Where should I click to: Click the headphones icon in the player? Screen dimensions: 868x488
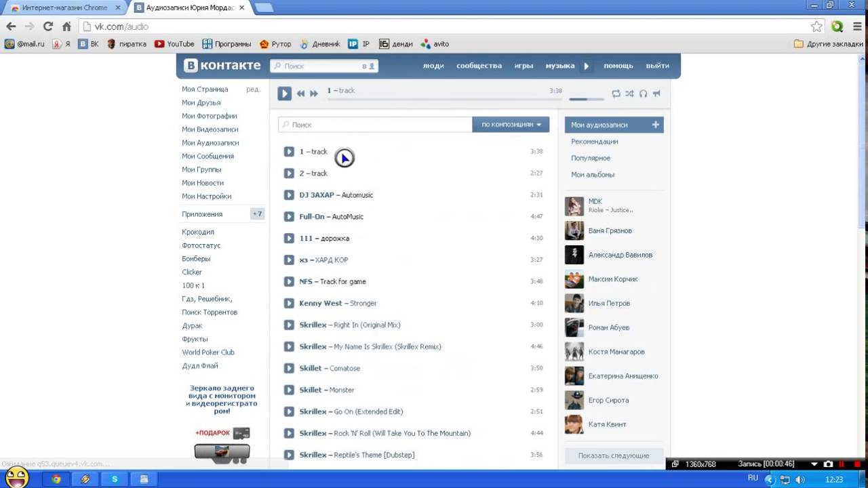coord(643,94)
